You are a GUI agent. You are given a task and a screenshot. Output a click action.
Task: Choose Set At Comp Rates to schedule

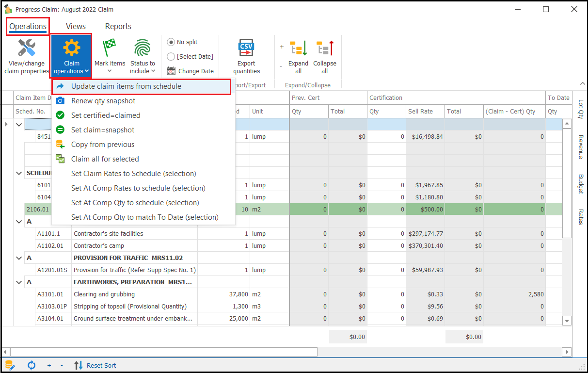coord(143,188)
